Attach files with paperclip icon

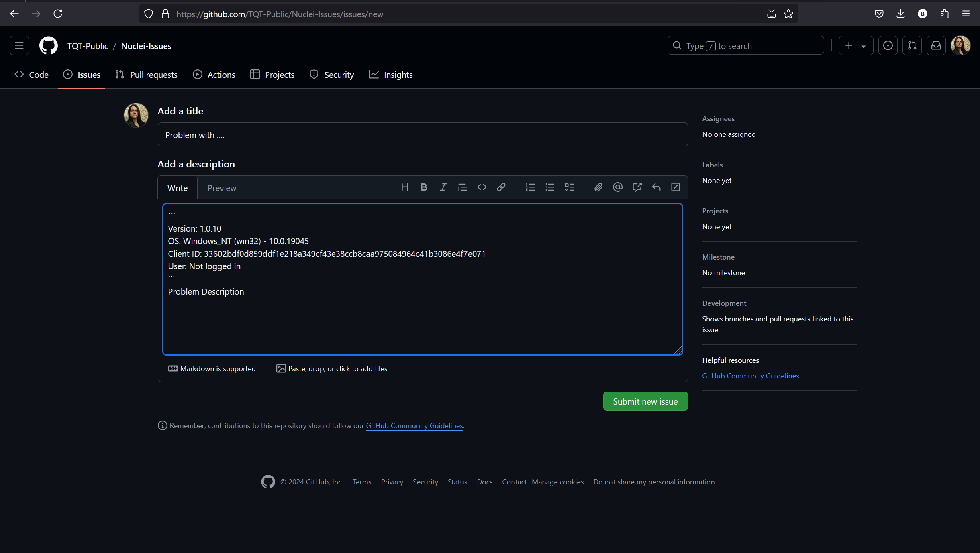598,187
